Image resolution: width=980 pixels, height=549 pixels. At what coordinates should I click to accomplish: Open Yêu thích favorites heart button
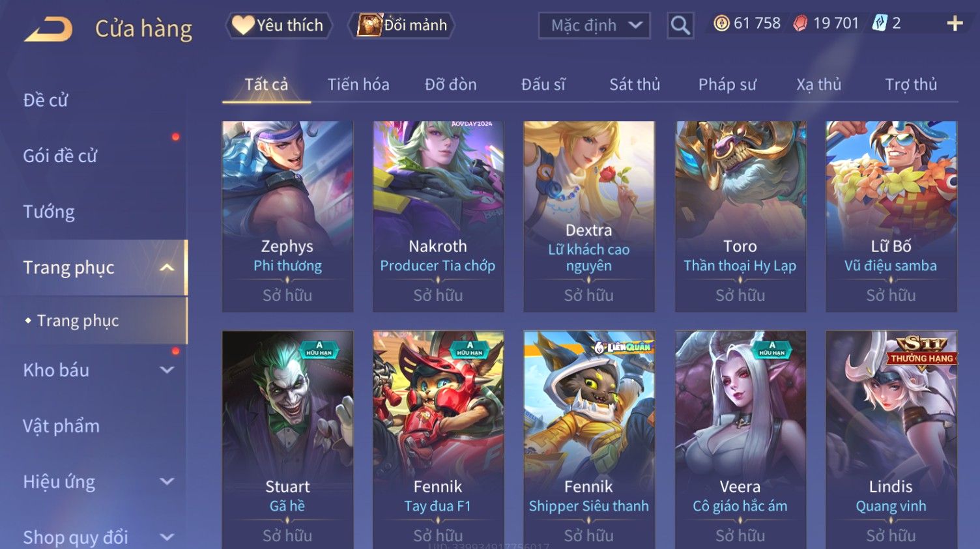click(x=279, y=25)
